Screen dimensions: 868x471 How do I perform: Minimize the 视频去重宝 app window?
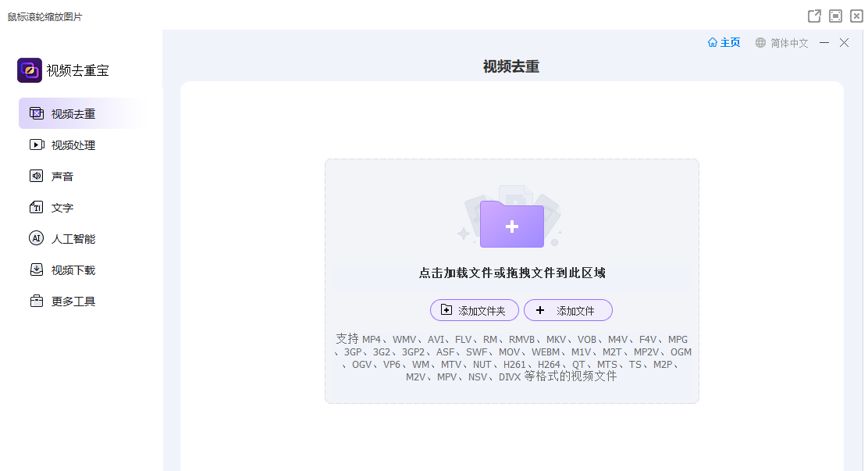coord(824,43)
